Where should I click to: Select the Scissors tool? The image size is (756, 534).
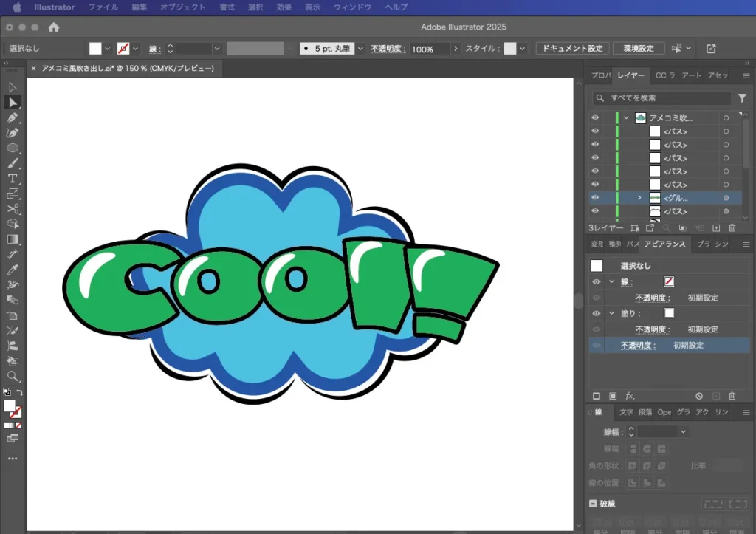coord(13,209)
